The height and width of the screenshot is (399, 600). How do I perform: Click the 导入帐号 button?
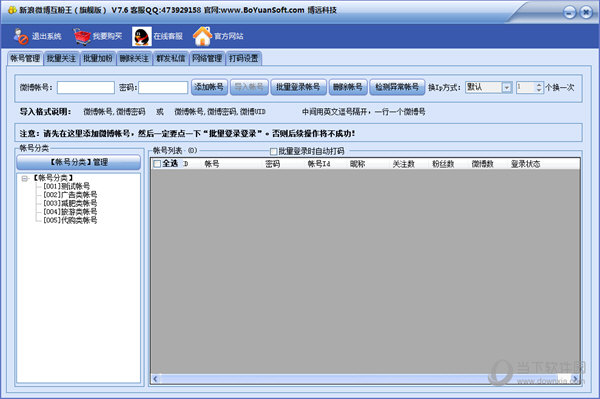(249, 87)
